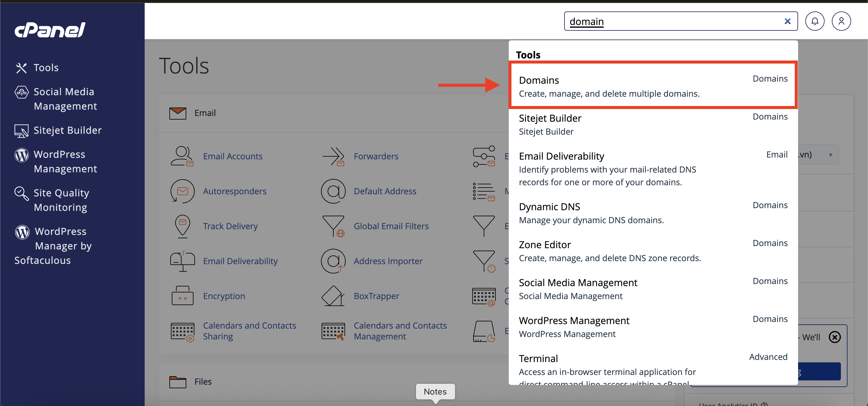The width and height of the screenshot is (868, 406).
Task: Select Dynamic DNS search result
Action: point(653,213)
